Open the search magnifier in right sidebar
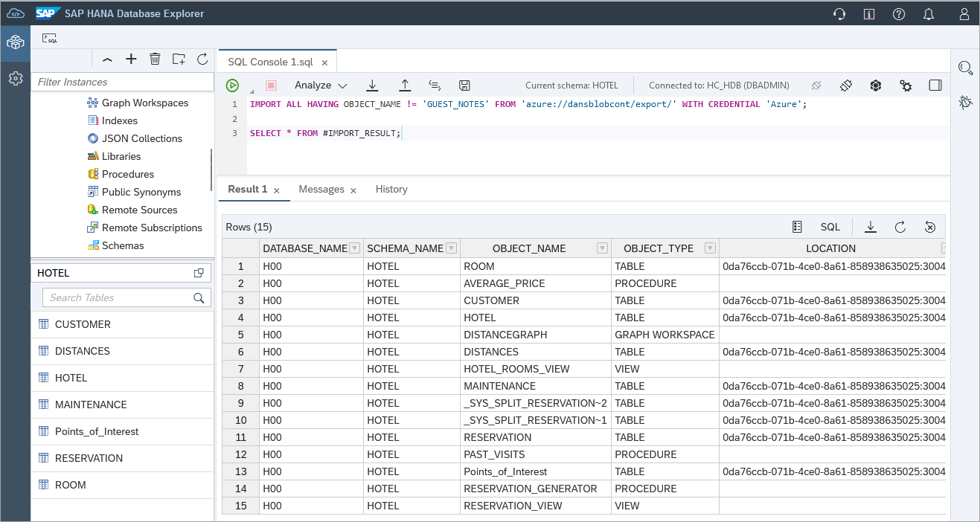Screen dimensions: 980x522 pyautogui.click(x=966, y=68)
